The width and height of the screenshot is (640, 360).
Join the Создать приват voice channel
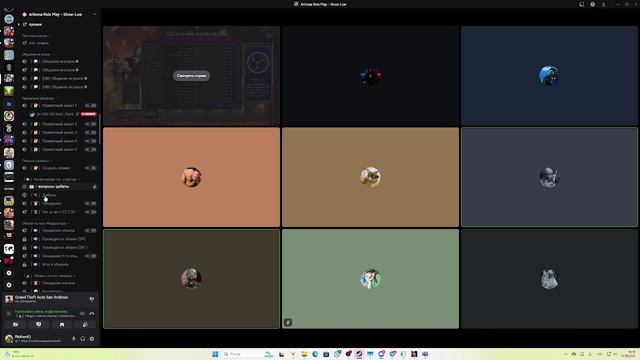pos(59,168)
